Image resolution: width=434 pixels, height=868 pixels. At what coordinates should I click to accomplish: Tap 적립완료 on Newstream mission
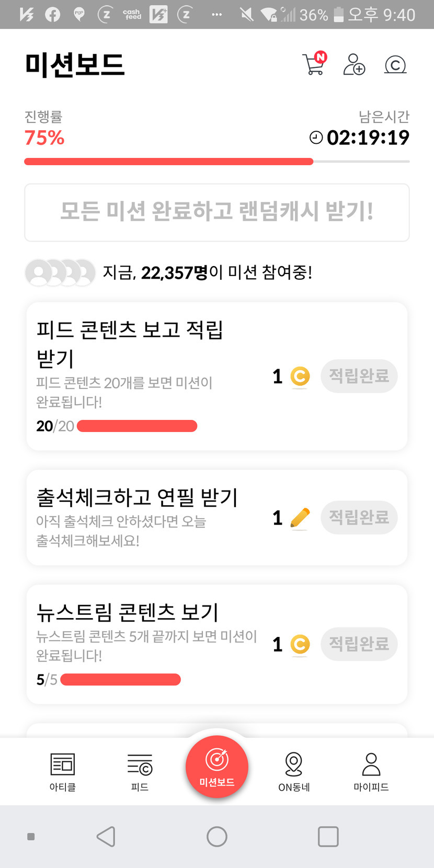(x=359, y=644)
